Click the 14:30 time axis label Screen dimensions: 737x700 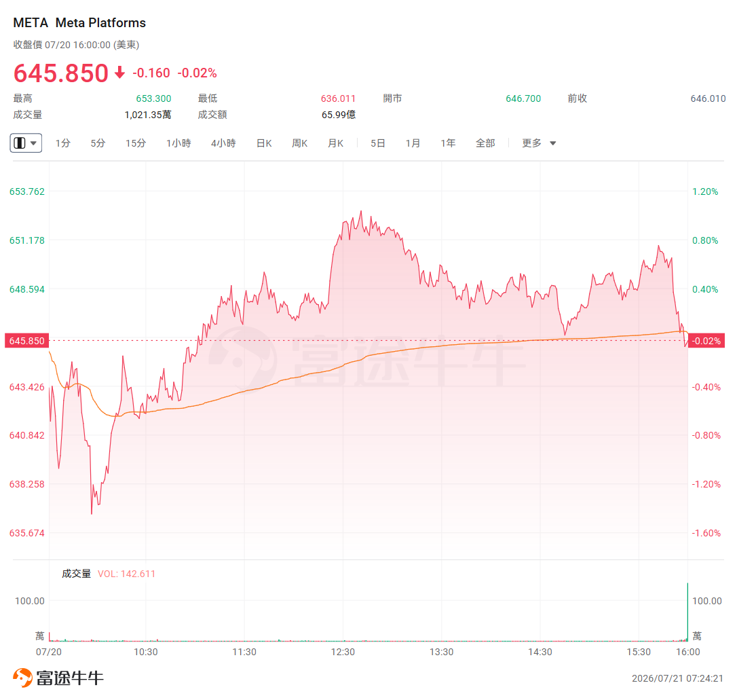point(540,652)
